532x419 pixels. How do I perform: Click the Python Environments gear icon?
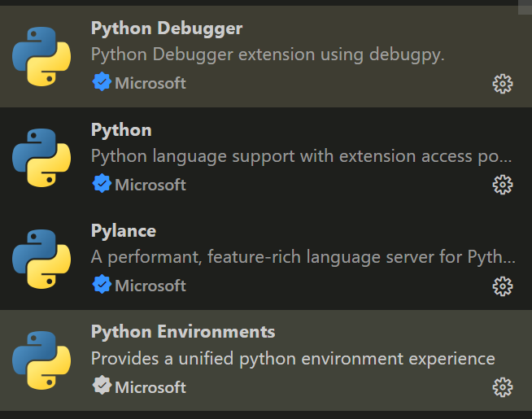503,387
